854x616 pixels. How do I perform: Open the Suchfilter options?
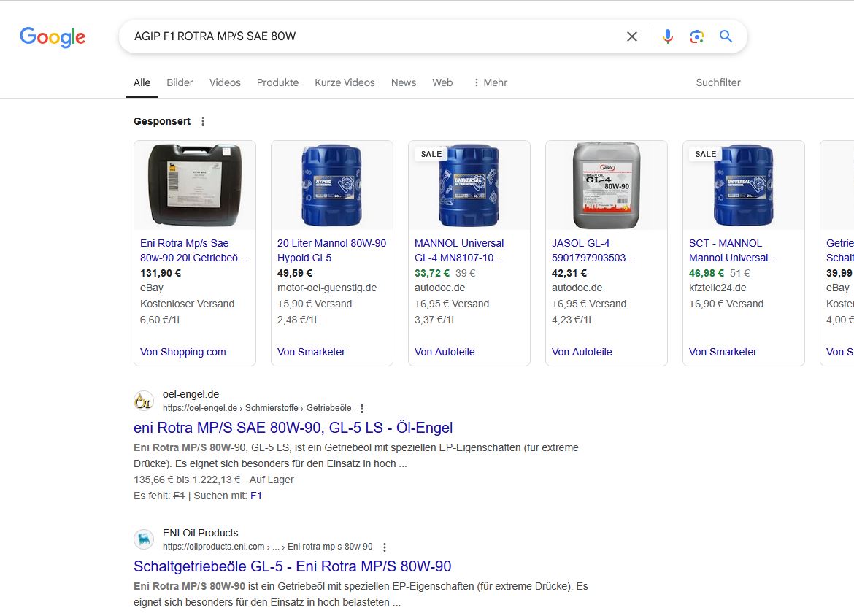pos(718,82)
